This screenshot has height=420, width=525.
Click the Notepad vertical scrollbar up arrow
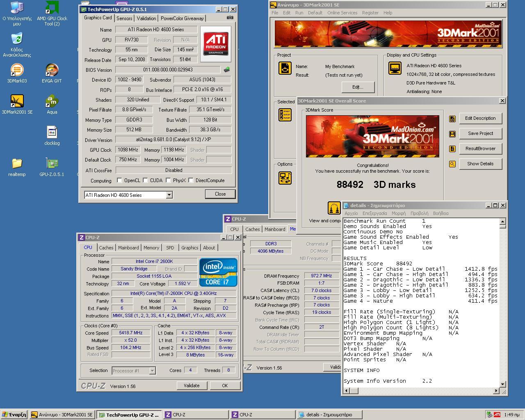click(x=503, y=221)
